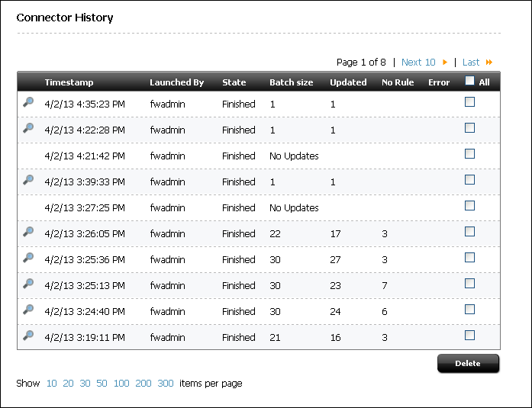Open details magnifier for 4:35:23 PM entry
Viewport: 532px width, 408px height.
[x=28, y=102]
